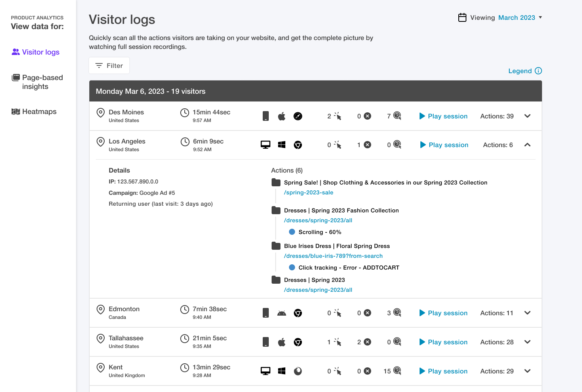Play session for Des Moines visitor
Screen dimensions: 582x392
pyautogui.click(x=443, y=116)
